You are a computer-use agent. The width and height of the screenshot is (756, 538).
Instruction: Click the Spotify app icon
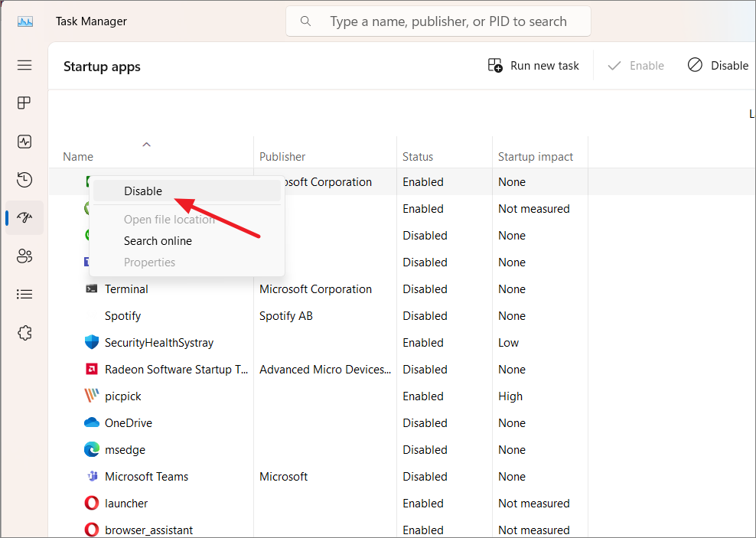[93, 315]
